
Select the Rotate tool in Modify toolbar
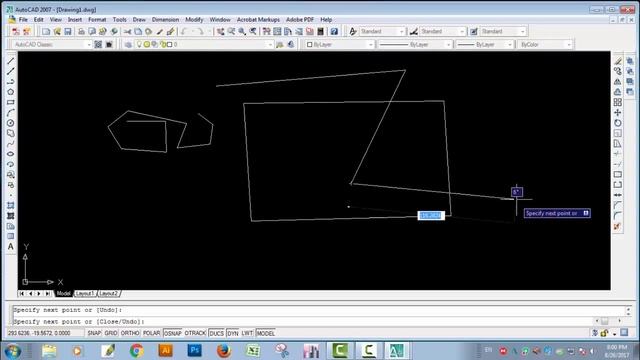pyautogui.click(x=618, y=123)
